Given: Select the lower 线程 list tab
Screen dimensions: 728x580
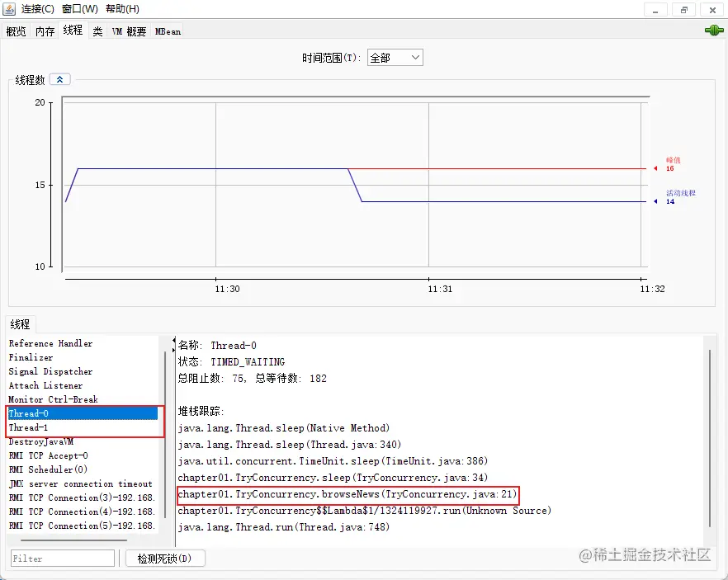Looking at the screenshot, I should (20, 324).
